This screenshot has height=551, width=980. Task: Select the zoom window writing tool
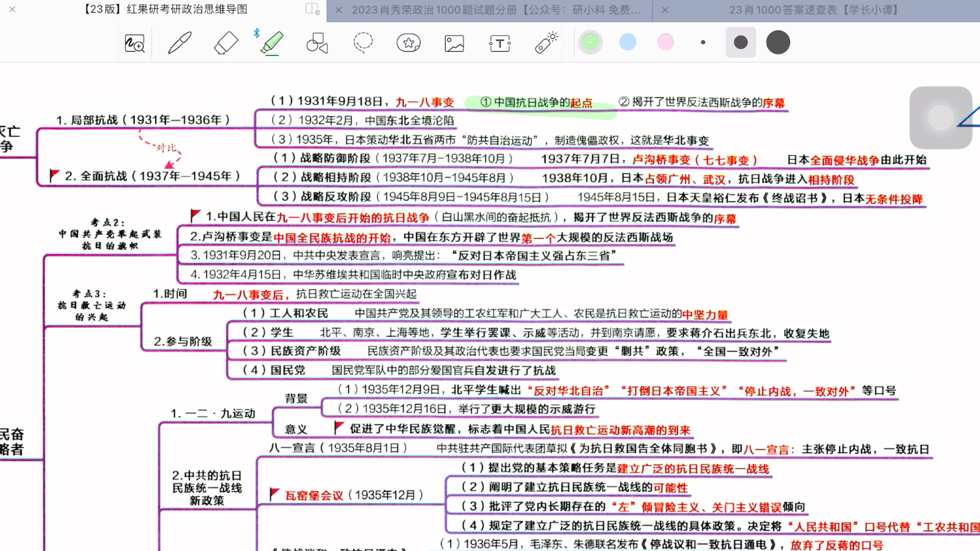pos(135,43)
